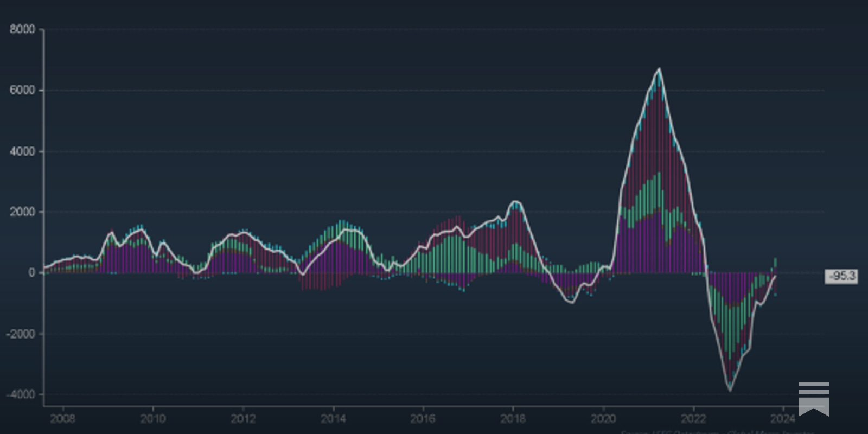Click the 0 y-axis label

click(32, 273)
